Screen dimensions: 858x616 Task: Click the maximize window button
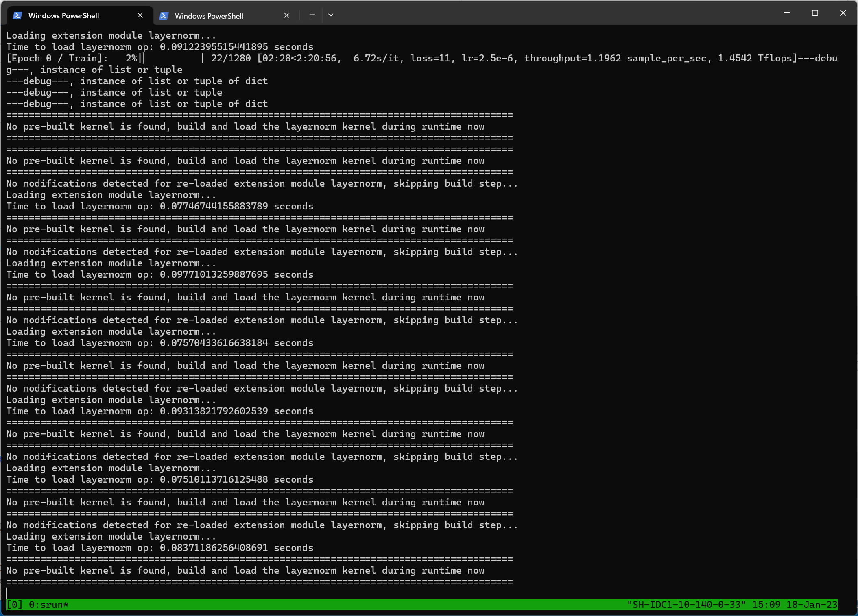(814, 13)
